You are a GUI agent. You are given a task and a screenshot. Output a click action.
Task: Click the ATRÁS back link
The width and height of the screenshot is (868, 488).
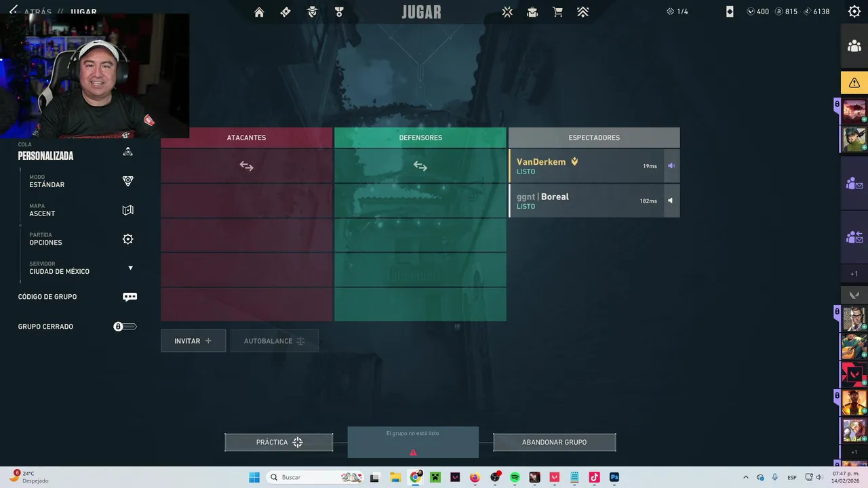(37, 12)
